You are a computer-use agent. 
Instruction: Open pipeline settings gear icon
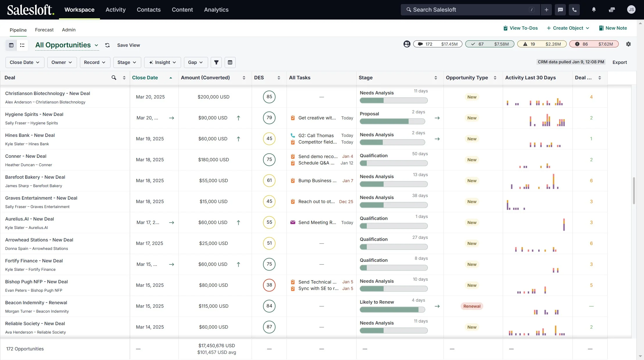pos(628,44)
